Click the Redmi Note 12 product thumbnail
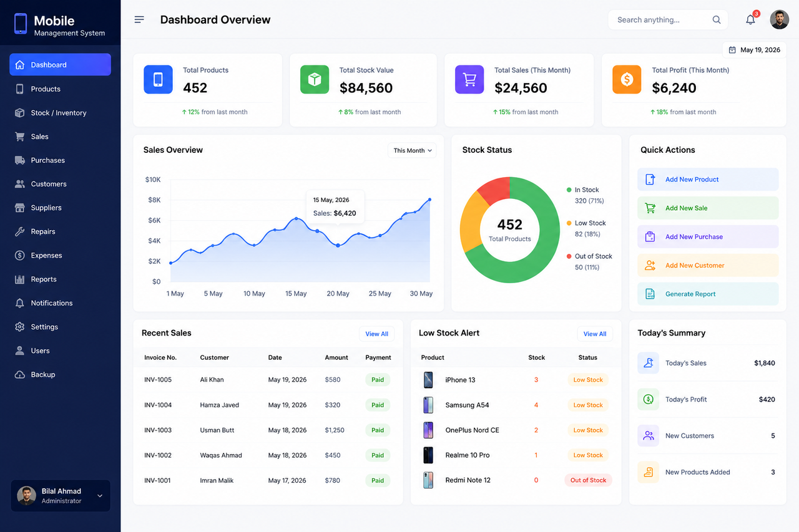Image resolution: width=799 pixels, height=532 pixels. [428, 480]
